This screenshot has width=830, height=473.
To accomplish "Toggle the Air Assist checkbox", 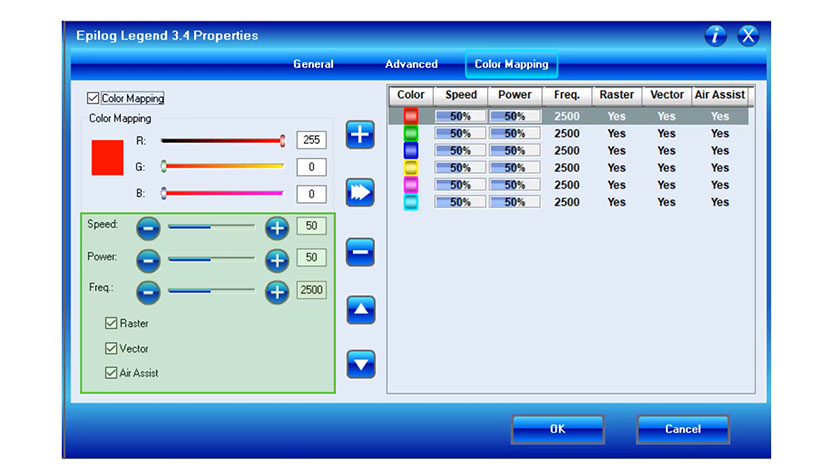I will (111, 373).
